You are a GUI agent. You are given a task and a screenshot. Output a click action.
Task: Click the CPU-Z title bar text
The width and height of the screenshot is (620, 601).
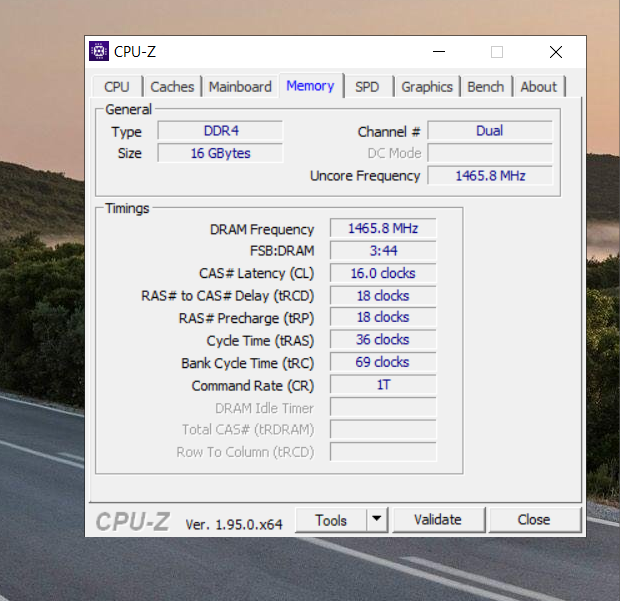coord(135,52)
